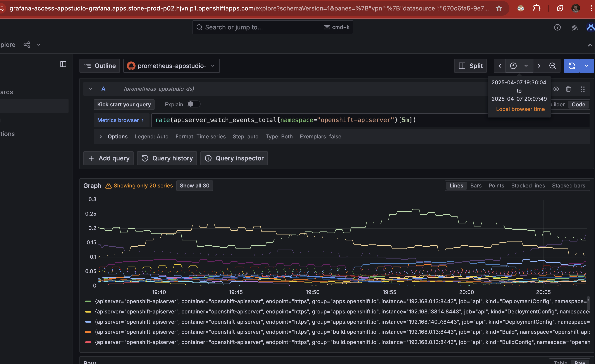595x364 pixels.
Task: Click the share icon beside Explore
Action: coord(27,45)
